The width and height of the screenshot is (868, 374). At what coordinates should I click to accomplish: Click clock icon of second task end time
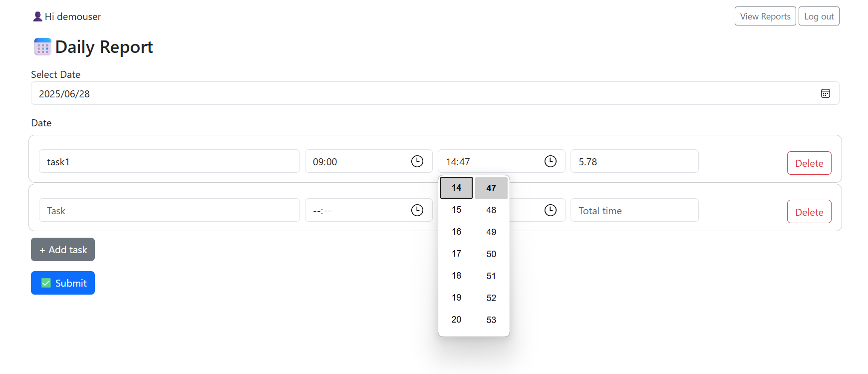[550, 210]
